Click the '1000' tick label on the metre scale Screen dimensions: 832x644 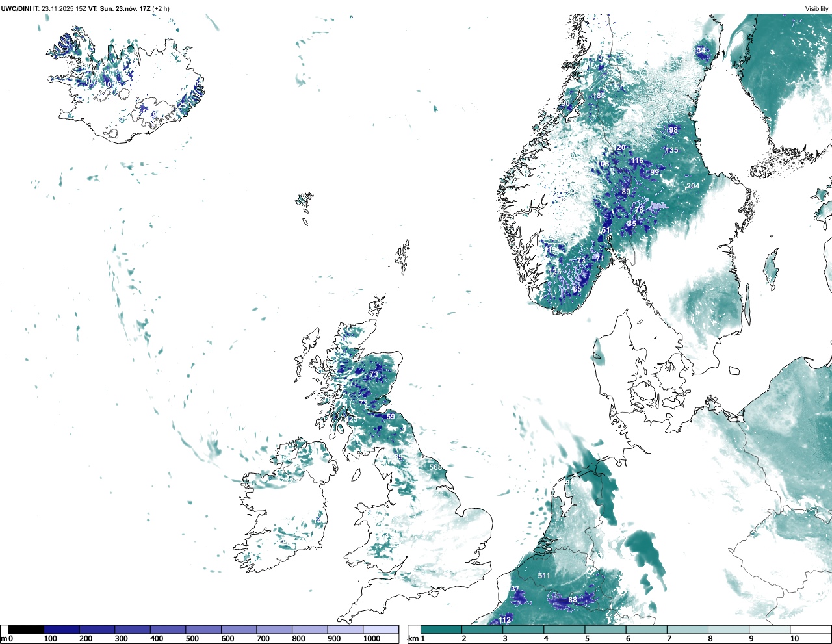coord(372,639)
